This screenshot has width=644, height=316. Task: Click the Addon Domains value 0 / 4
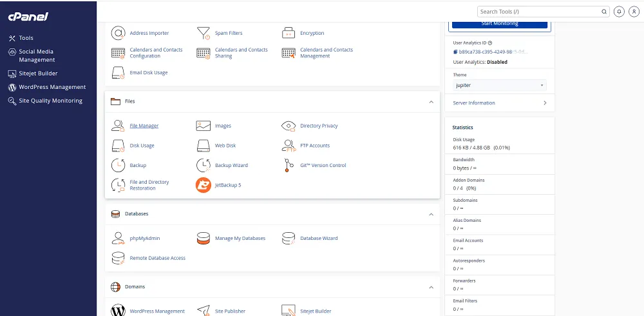(x=464, y=188)
